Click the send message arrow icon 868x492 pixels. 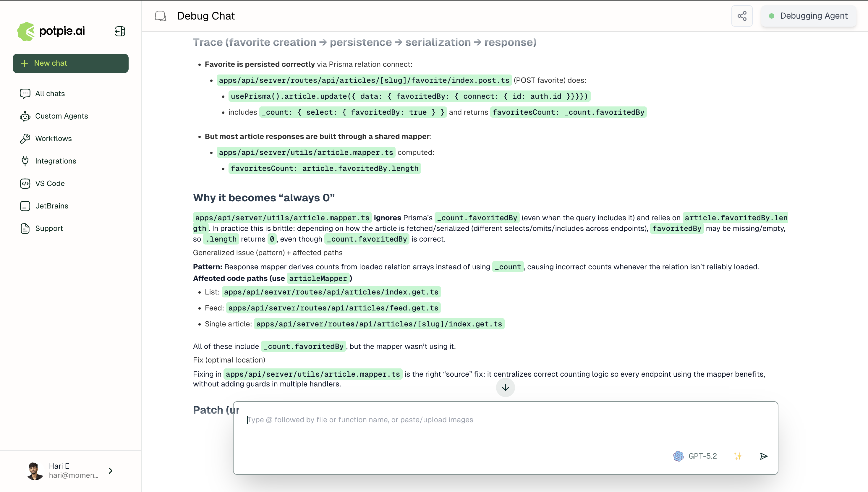pos(764,456)
